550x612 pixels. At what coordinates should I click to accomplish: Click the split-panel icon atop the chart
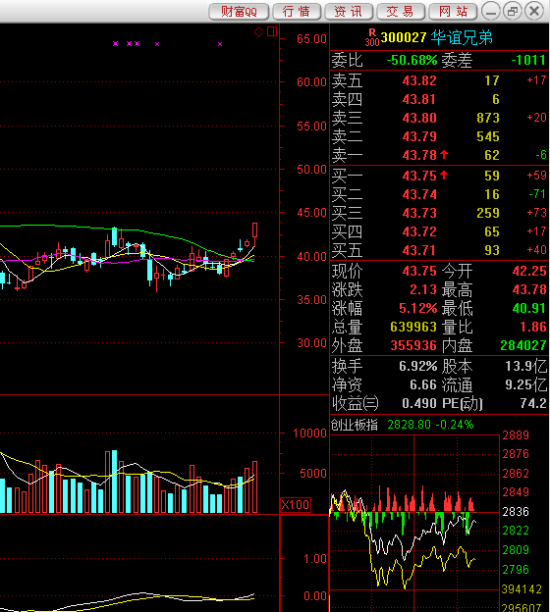coord(272,32)
